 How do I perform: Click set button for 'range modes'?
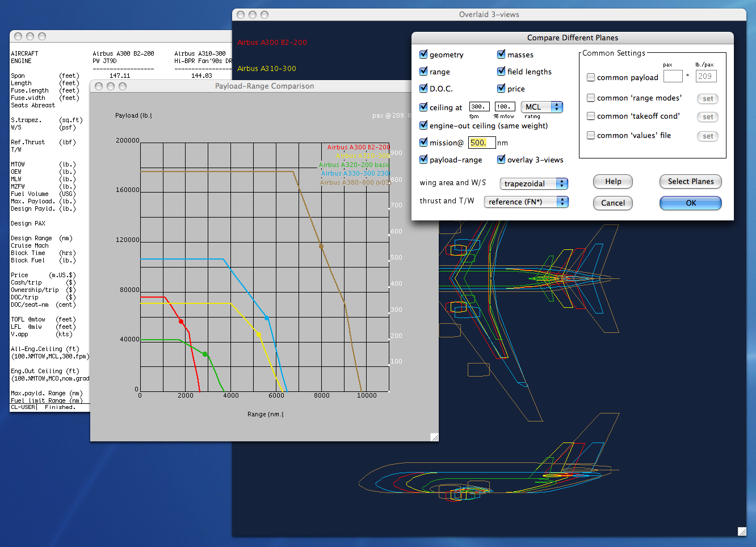[708, 99]
